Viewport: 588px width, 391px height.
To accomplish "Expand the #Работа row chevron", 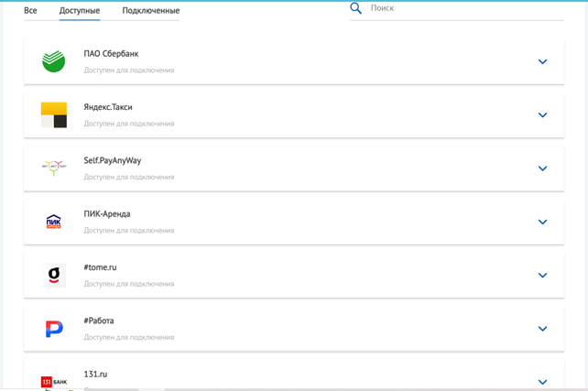I will click(x=542, y=329).
